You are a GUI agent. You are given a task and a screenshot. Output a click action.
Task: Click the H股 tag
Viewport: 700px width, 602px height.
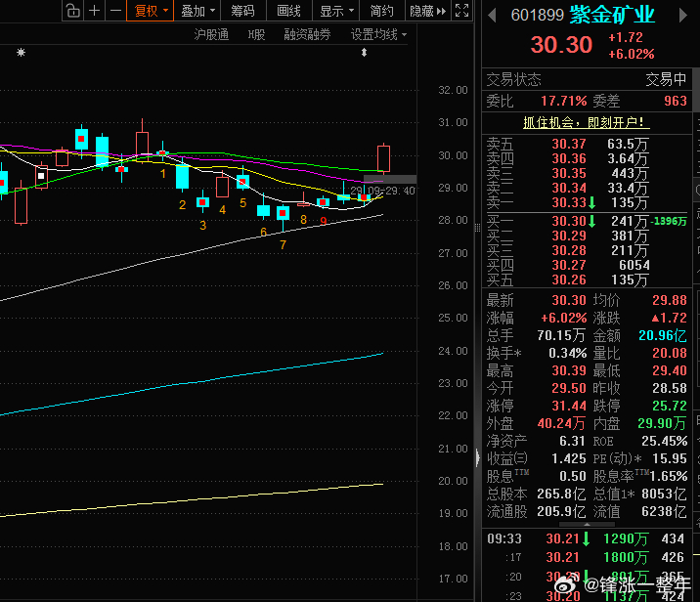[x=256, y=34]
